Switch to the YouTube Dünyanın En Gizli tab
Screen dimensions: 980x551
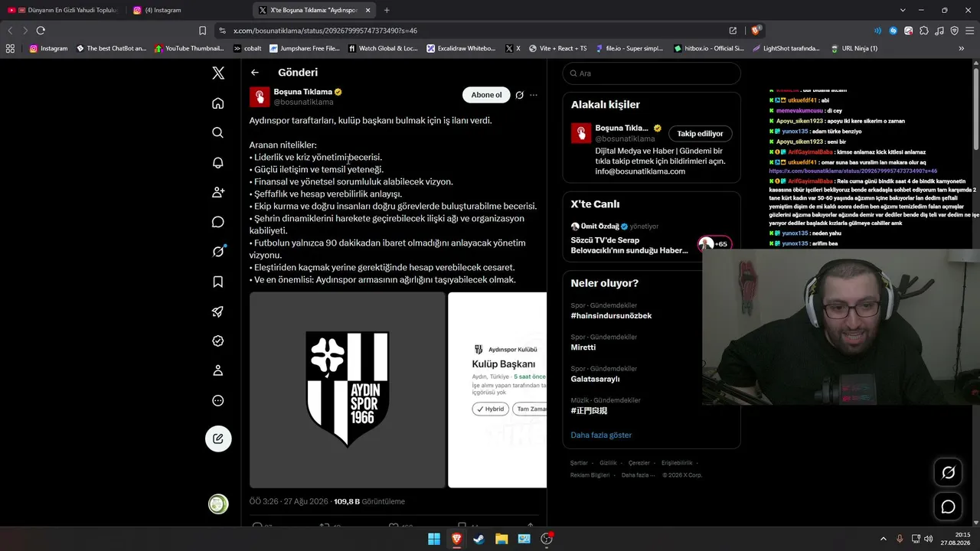(x=63, y=10)
